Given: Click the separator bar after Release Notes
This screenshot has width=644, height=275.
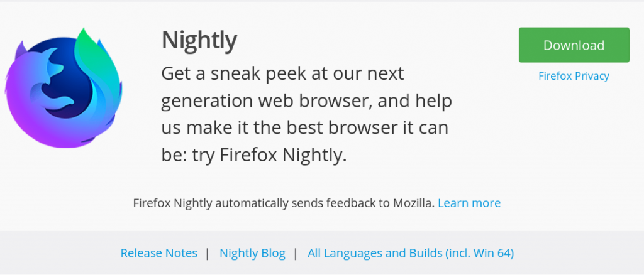Looking at the screenshot, I should coord(208,253).
